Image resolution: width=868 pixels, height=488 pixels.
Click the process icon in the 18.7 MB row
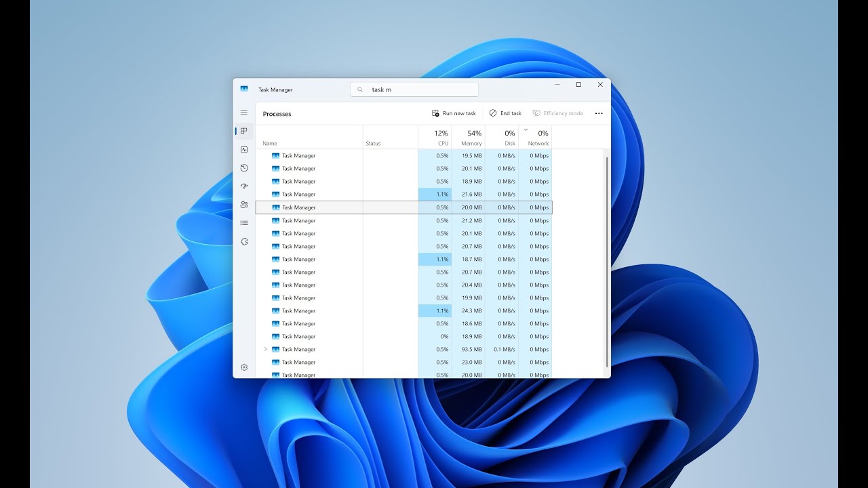(275, 259)
